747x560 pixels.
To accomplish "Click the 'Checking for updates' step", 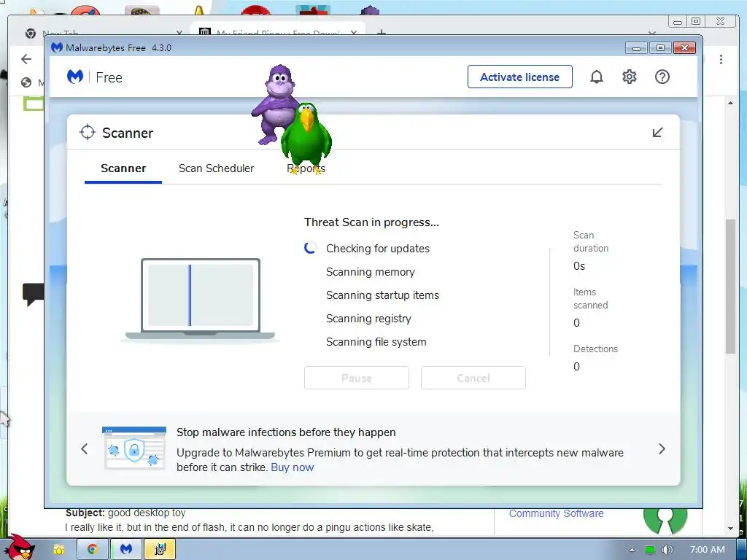I will [x=378, y=249].
